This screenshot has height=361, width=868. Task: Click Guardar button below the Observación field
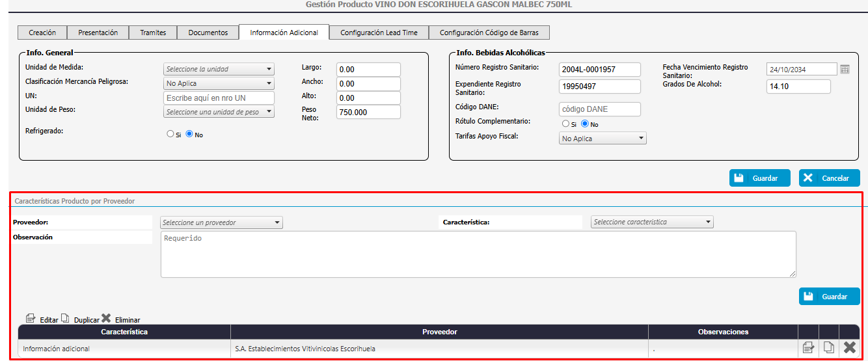click(x=829, y=297)
